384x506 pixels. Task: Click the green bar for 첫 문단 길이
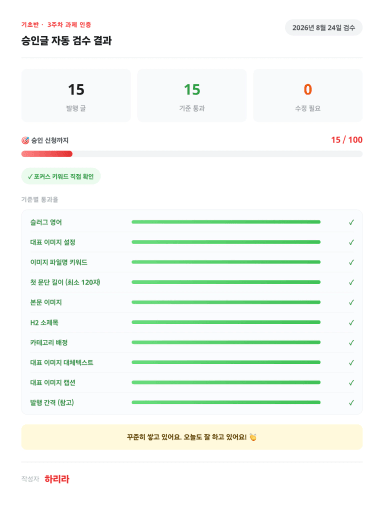[x=226, y=282]
